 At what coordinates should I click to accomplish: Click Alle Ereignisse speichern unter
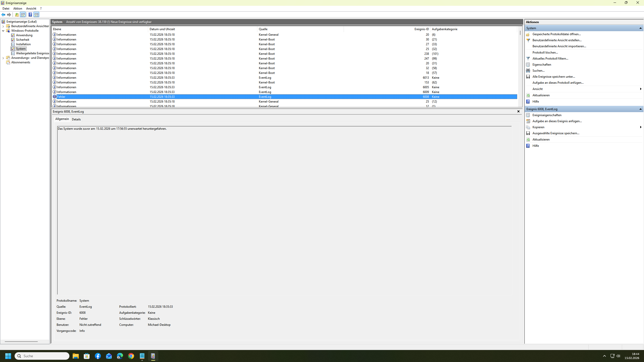click(553, 77)
